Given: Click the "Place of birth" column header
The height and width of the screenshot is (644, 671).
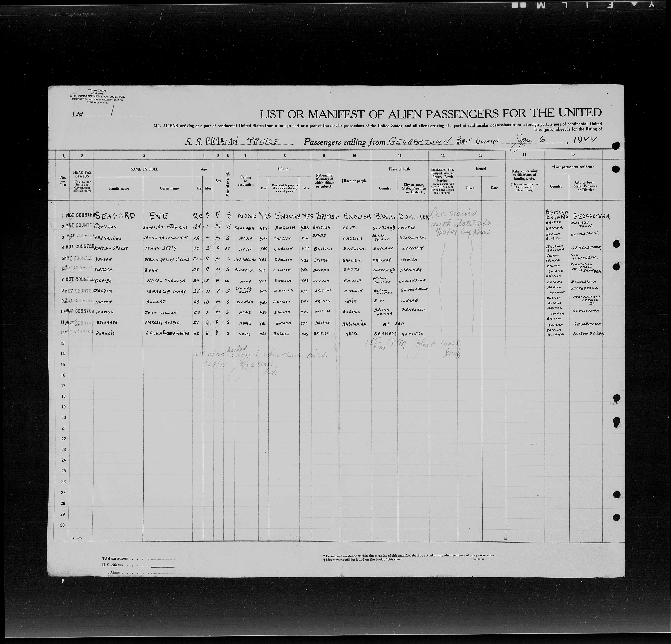Looking at the screenshot, I should [399, 169].
